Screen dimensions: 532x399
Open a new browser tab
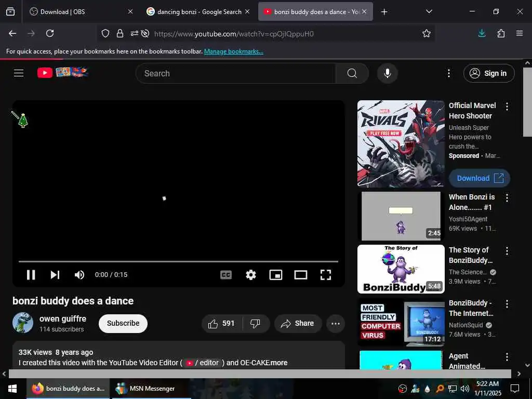coord(384,12)
